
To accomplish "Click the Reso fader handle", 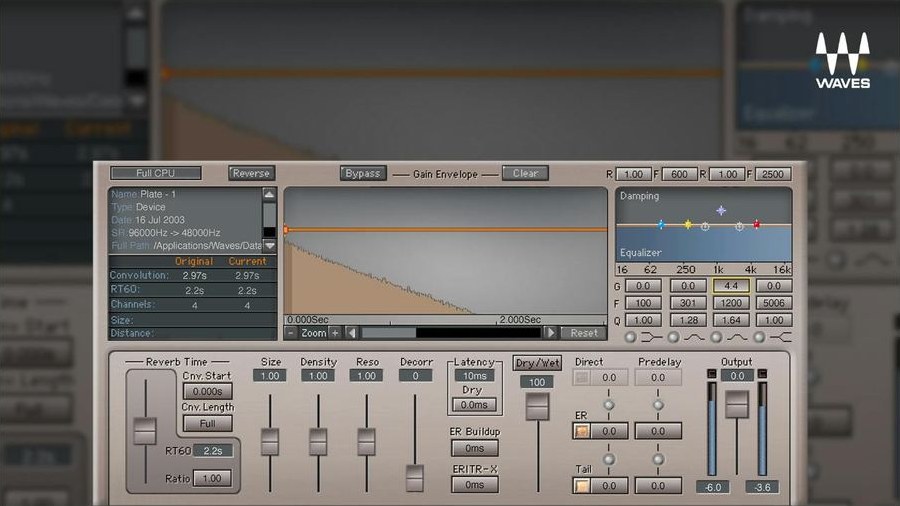I will point(366,442).
